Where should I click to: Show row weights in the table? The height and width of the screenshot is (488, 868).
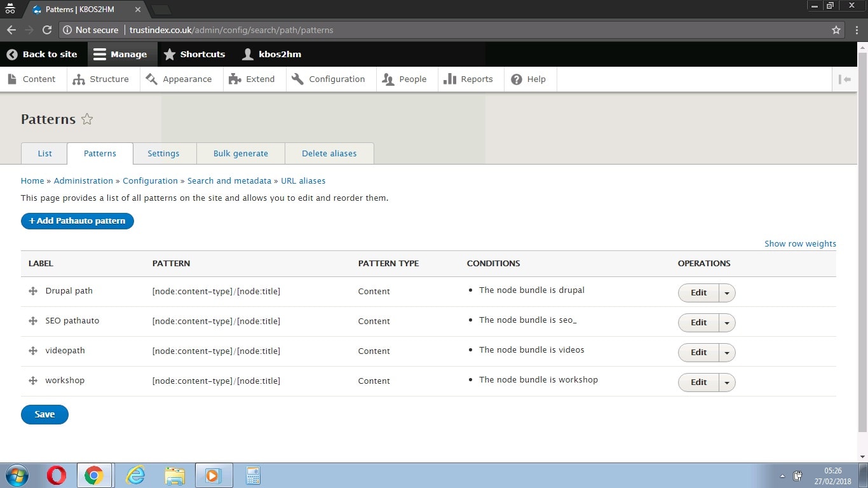[800, 244]
